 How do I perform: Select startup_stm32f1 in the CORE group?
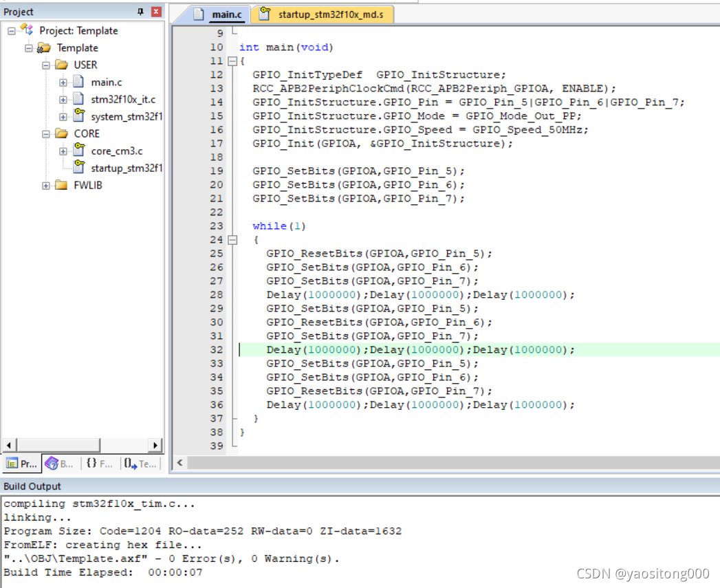tap(127, 168)
